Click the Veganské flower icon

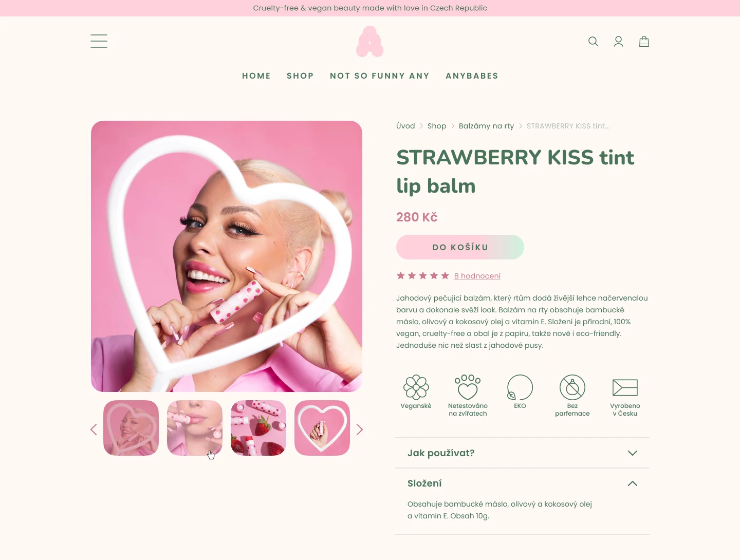pos(416,387)
